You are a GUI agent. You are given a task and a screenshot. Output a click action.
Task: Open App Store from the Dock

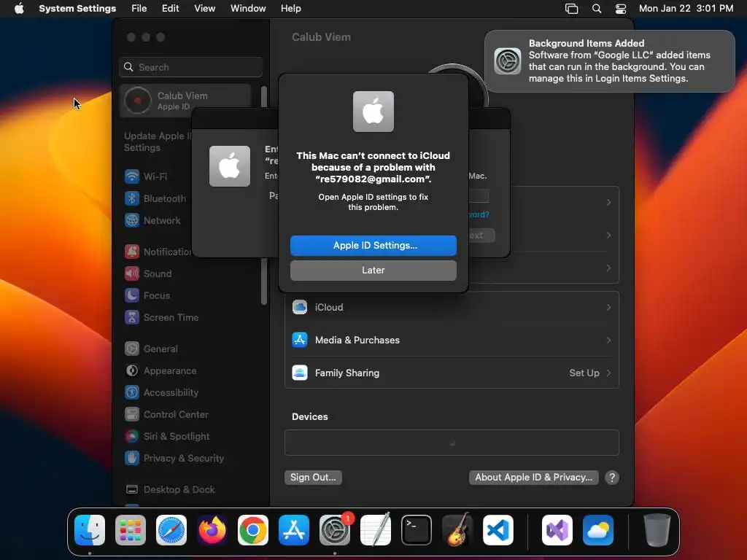coord(294,530)
